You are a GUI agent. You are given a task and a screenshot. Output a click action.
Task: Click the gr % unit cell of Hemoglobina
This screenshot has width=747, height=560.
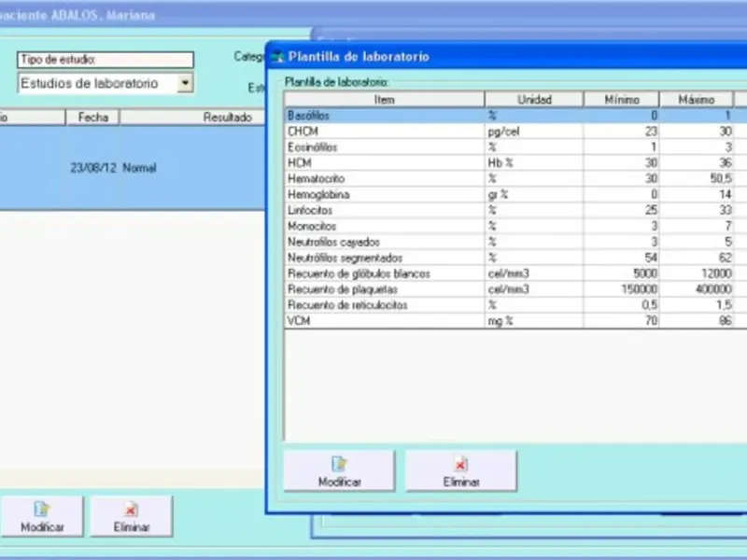point(533,194)
